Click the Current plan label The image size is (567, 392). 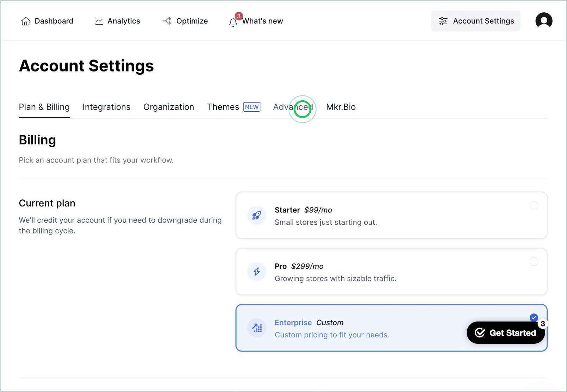[x=47, y=203]
